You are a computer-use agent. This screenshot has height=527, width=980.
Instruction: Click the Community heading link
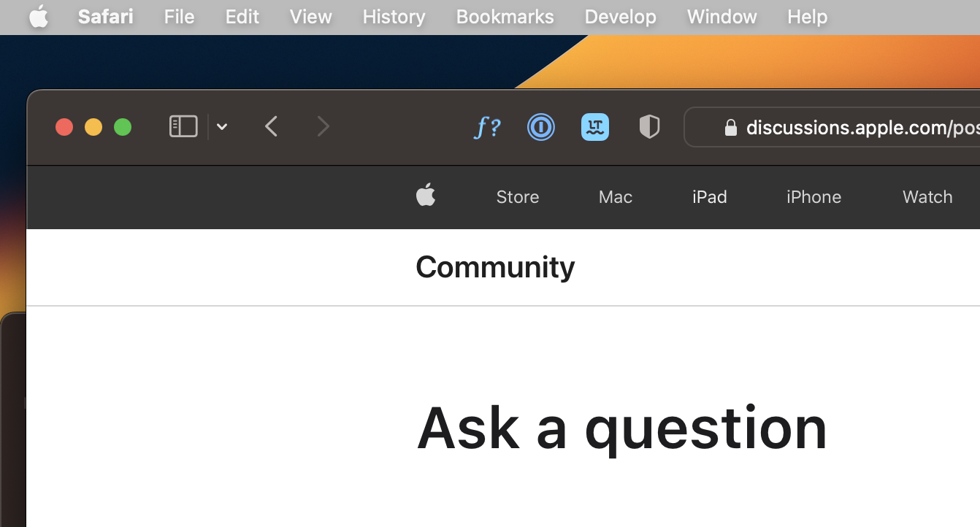[495, 267]
